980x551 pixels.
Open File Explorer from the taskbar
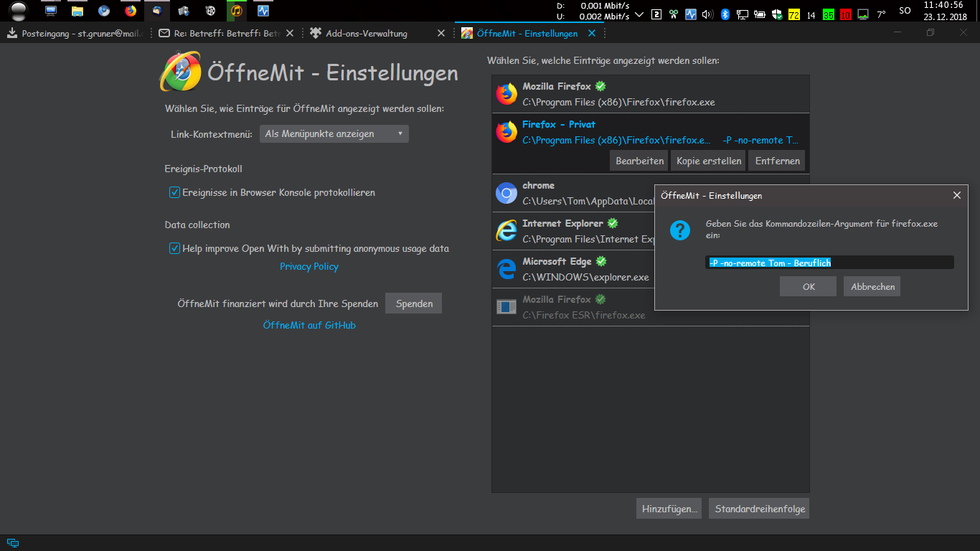[x=77, y=11]
